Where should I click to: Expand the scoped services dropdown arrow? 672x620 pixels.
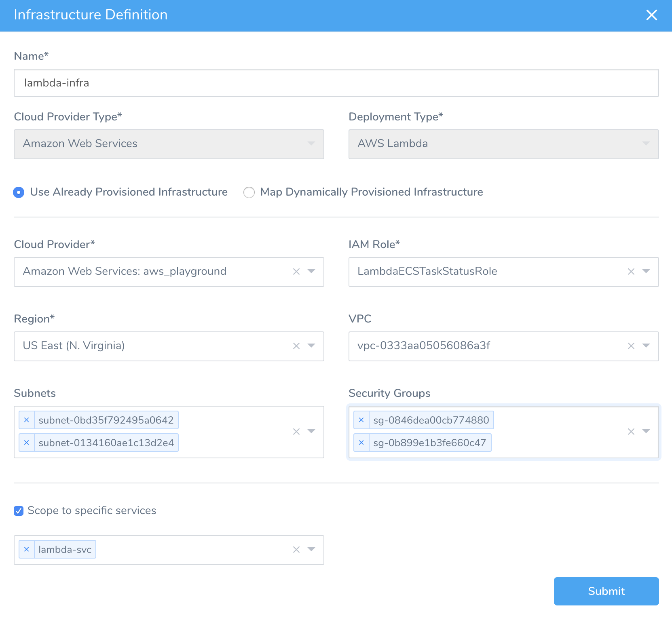click(311, 549)
